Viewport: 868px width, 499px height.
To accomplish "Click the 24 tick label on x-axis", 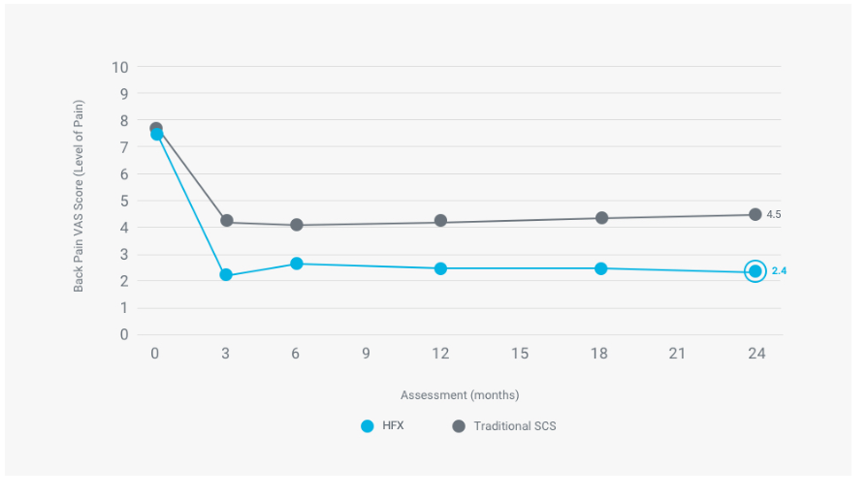I will pos(756,354).
